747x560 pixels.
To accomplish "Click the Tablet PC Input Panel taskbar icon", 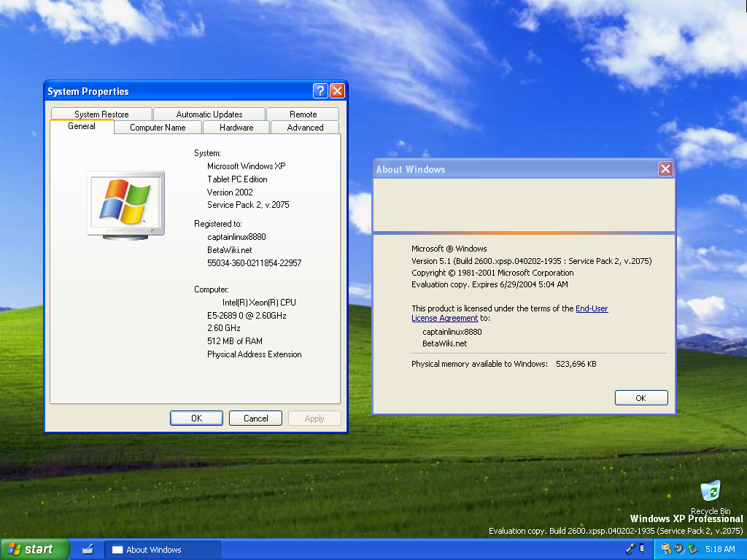I will coord(88,549).
